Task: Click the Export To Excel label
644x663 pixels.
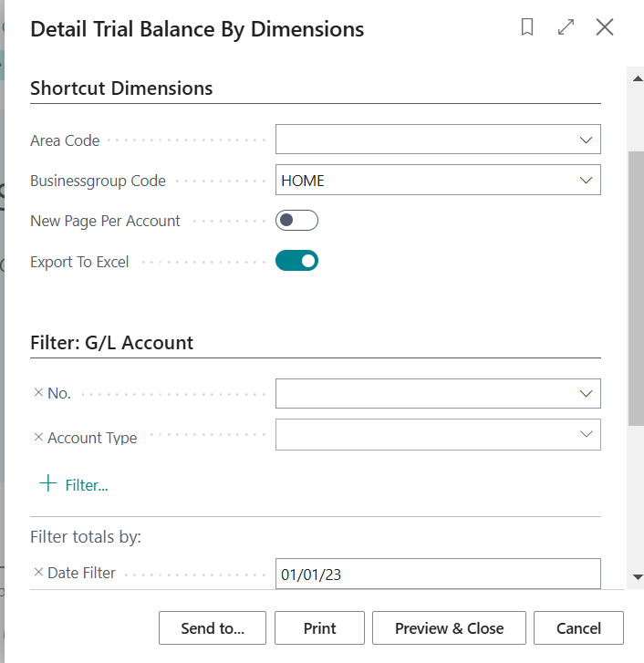Action: [79, 262]
